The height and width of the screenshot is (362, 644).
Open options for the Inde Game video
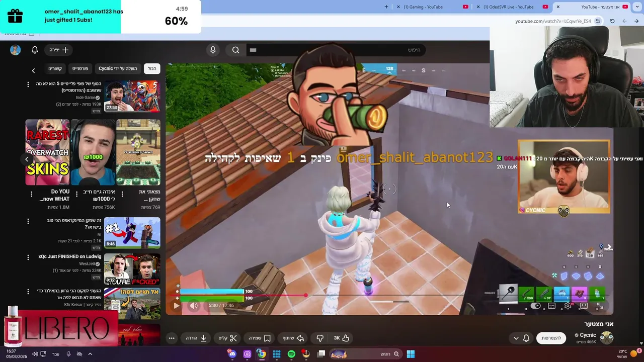(x=28, y=84)
